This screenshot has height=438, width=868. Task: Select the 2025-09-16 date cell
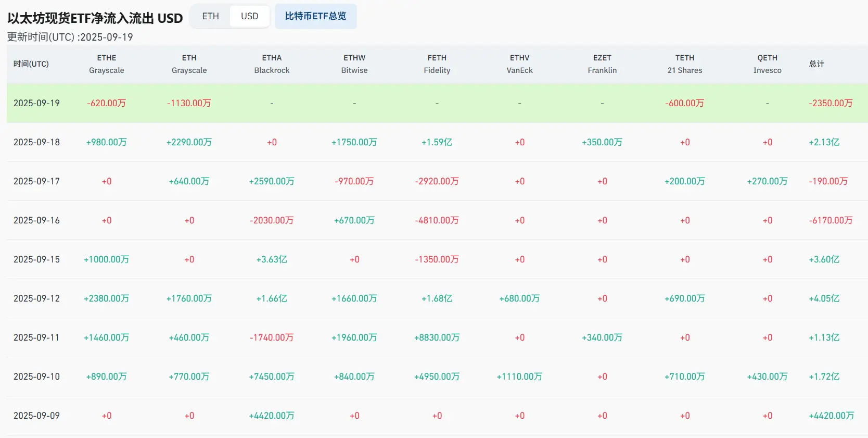pos(36,220)
